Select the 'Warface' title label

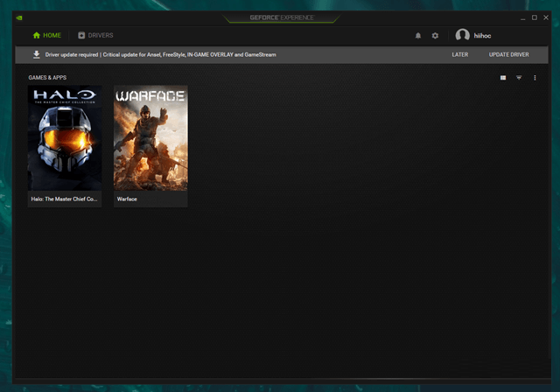pyautogui.click(x=127, y=199)
